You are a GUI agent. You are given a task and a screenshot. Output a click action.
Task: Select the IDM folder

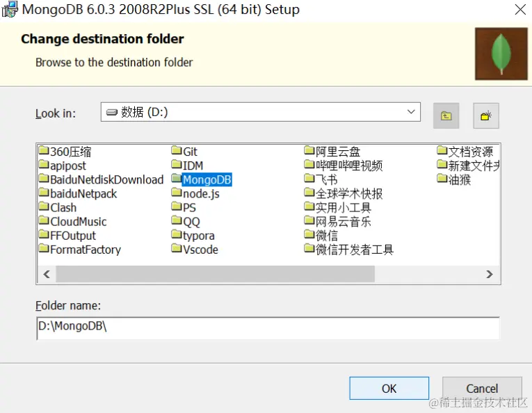[187, 165]
